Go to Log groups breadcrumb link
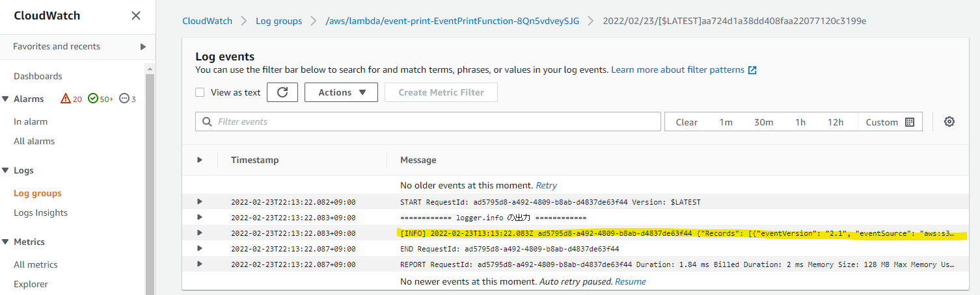This screenshot has width=980, height=295. [x=279, y=21]
